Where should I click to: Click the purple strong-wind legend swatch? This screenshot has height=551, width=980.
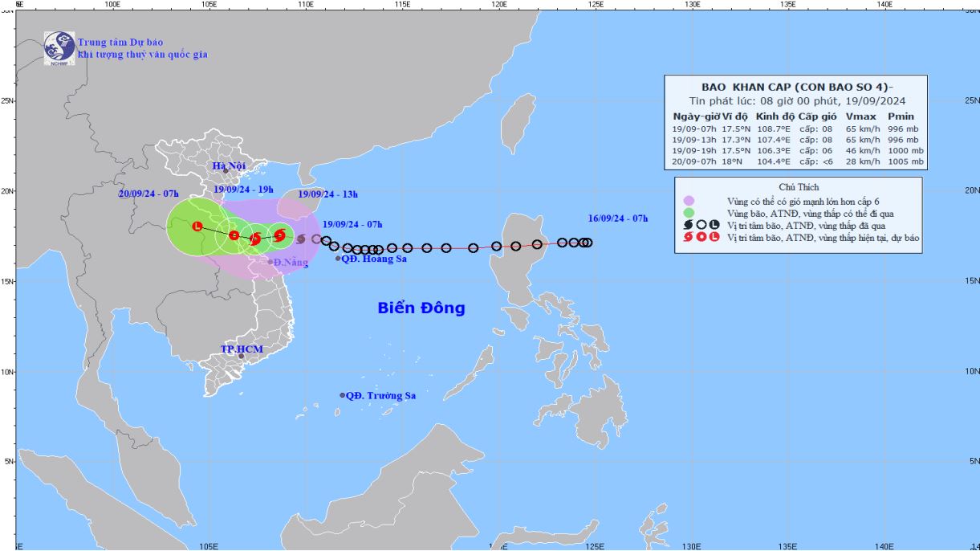click(689, 201)
